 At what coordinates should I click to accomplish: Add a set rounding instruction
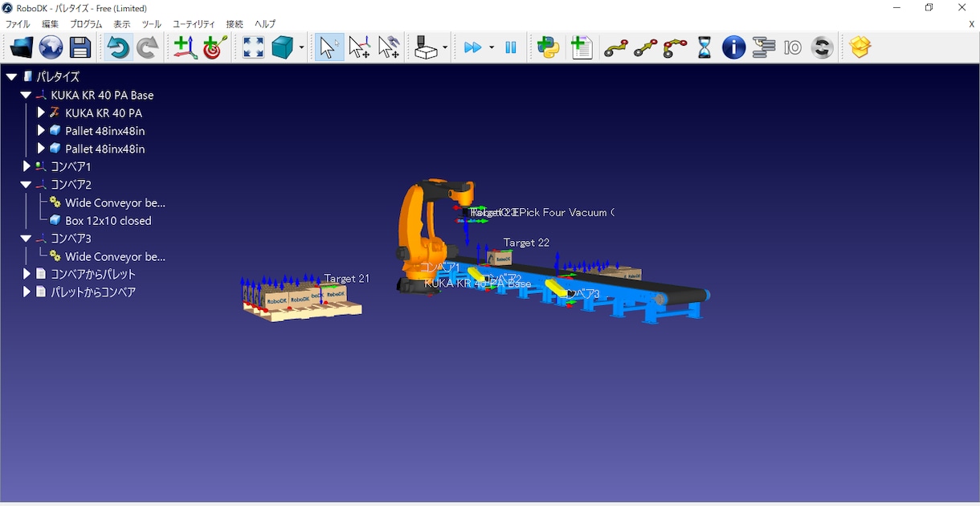(823, 47)
